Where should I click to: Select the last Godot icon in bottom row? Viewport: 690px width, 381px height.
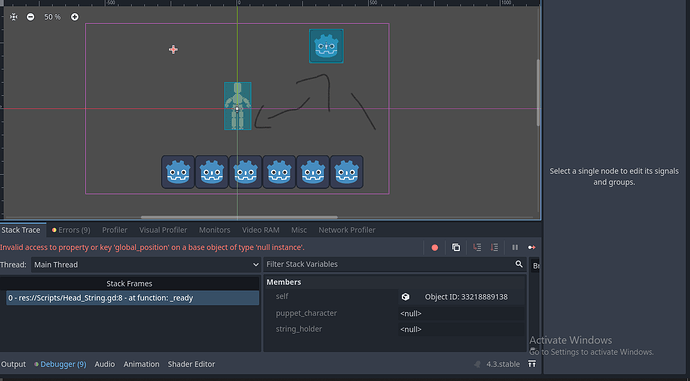347,172
